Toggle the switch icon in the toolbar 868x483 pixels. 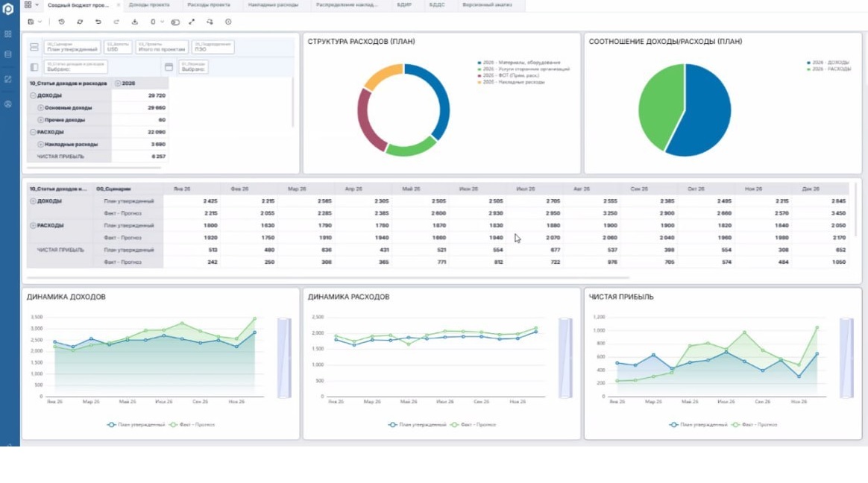(175, 22)
